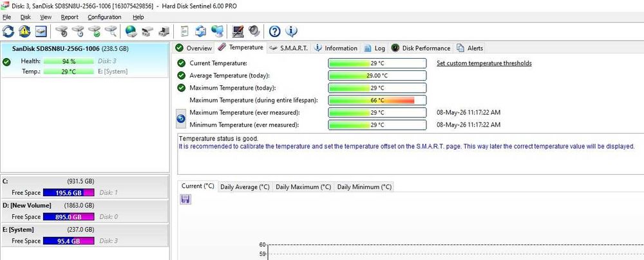Click the Current Temperature 29 °C bar

pyautogui.click(x=377, y=63)
